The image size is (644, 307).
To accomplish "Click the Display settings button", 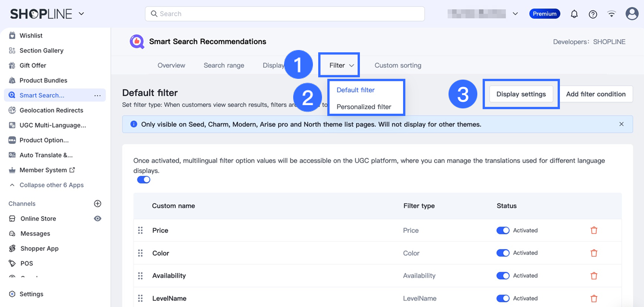I will pos(521,94).
